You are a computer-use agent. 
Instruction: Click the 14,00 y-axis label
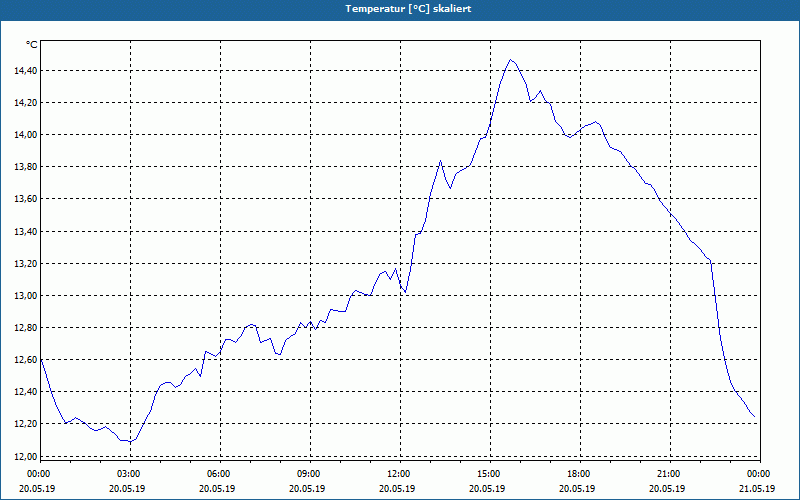click(x=25, y=135)
